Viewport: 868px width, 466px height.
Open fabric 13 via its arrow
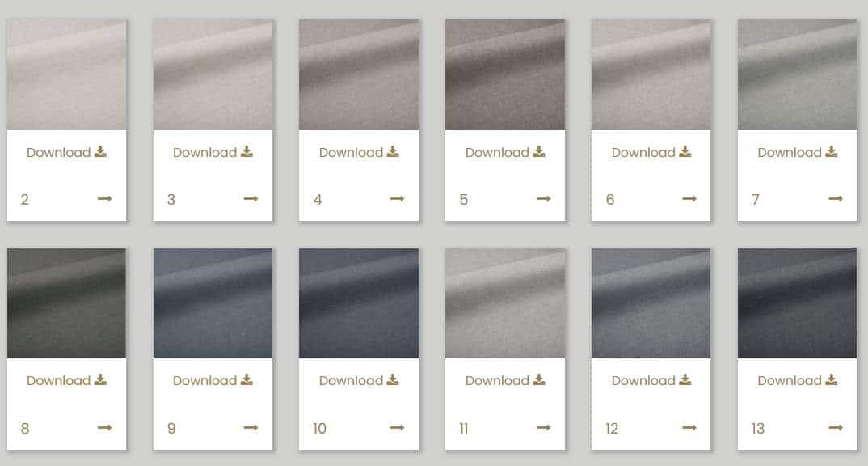pyautogui.click(x=836, y=427)
